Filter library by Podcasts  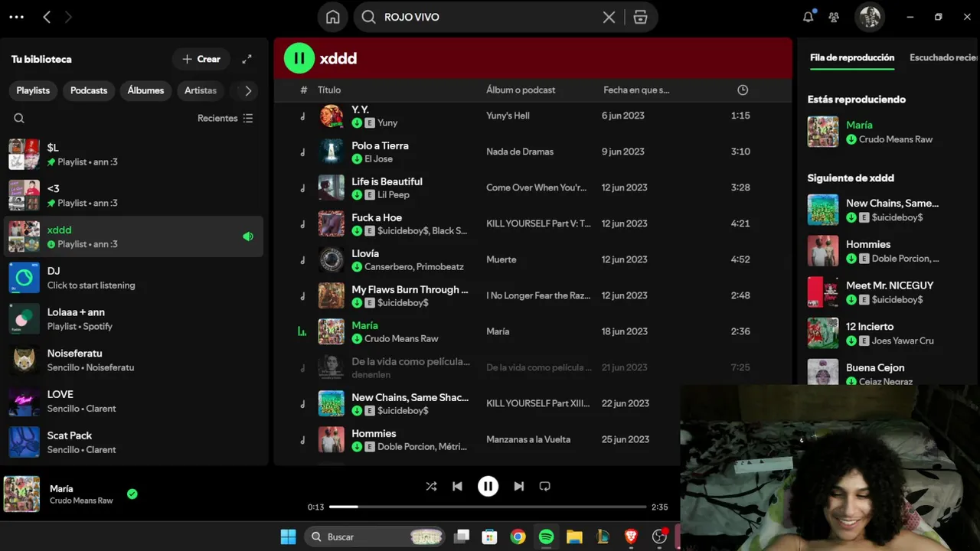point(89,90)
